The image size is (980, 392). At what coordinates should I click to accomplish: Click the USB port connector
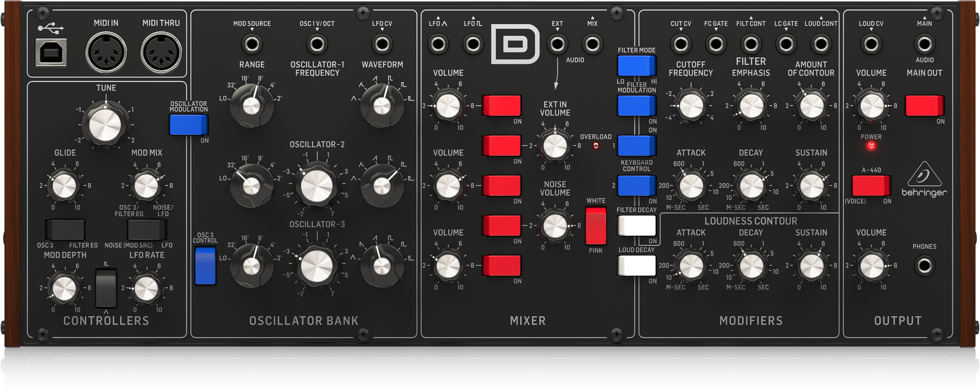[x=52, y=51]
